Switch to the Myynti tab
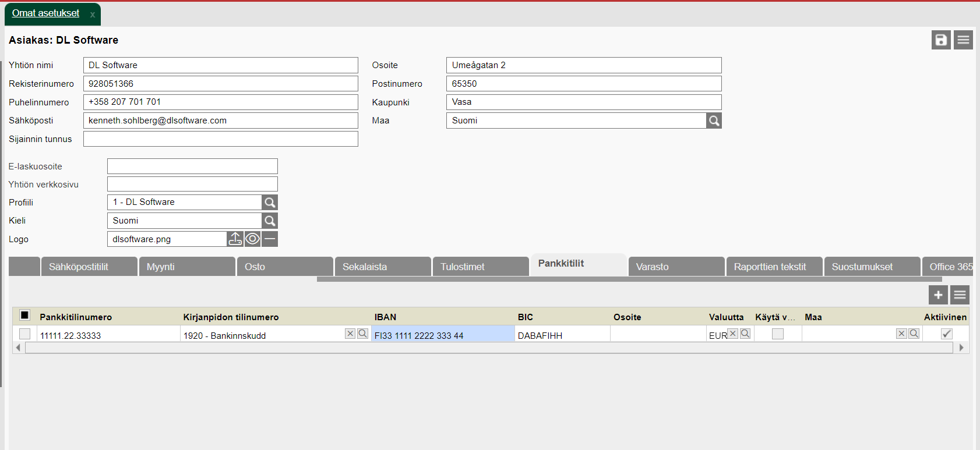980x450 pixels. point(186,267)
